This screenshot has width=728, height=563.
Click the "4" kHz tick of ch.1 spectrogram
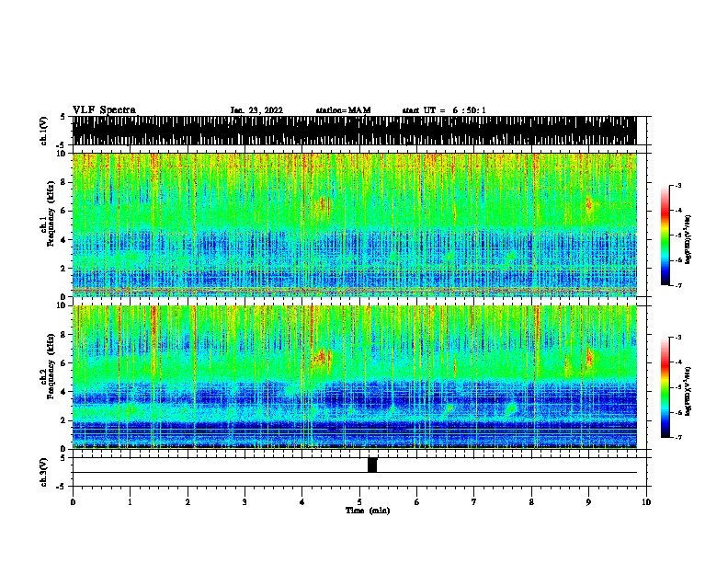(65, 240)
